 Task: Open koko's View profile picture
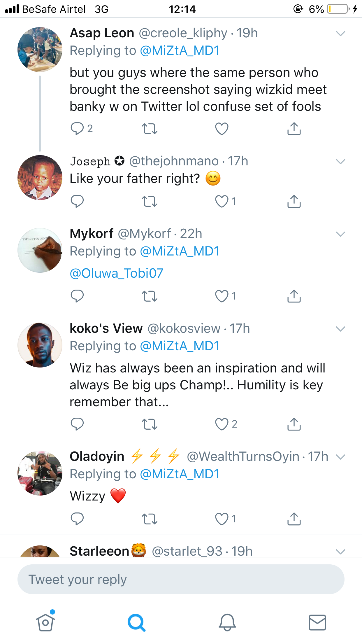point(40,345)
